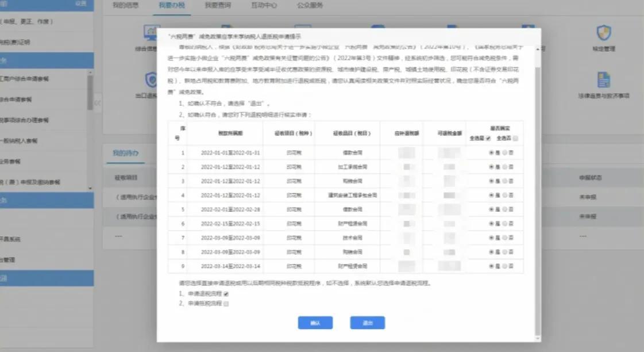Choose 是 for 加工承揽合同 row

[x=491, y=167]
